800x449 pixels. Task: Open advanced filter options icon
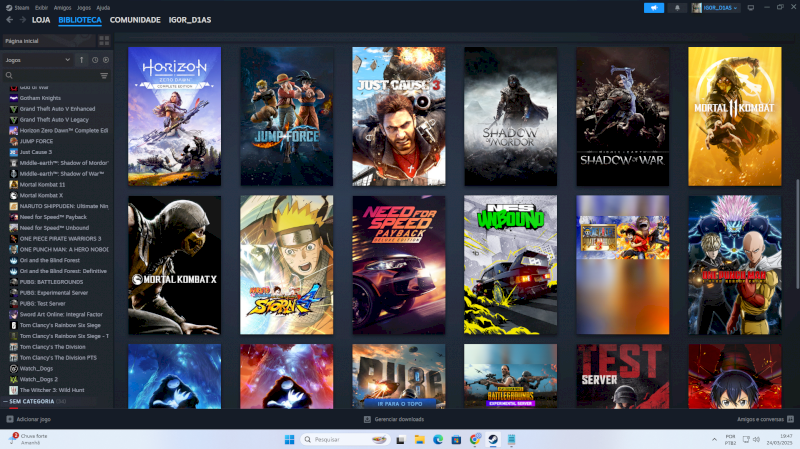point(103,75)
